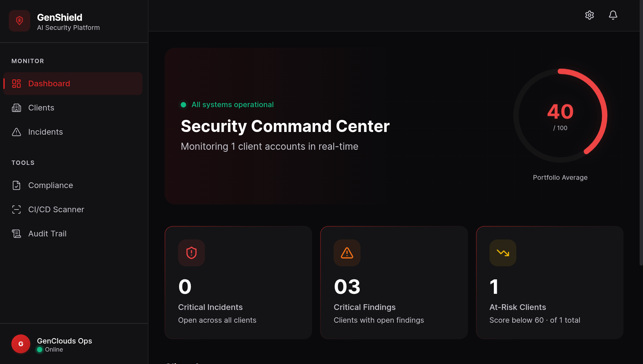Open the Incidents menu item
Screen dimensions: 643x364
pos(73,132)
